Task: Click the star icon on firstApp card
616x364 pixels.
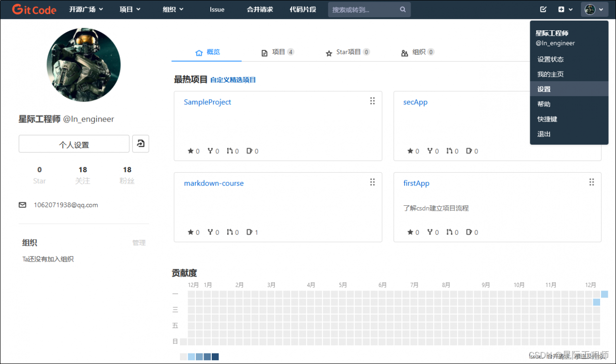Action: pyautogui.click(x=410, y=232)
